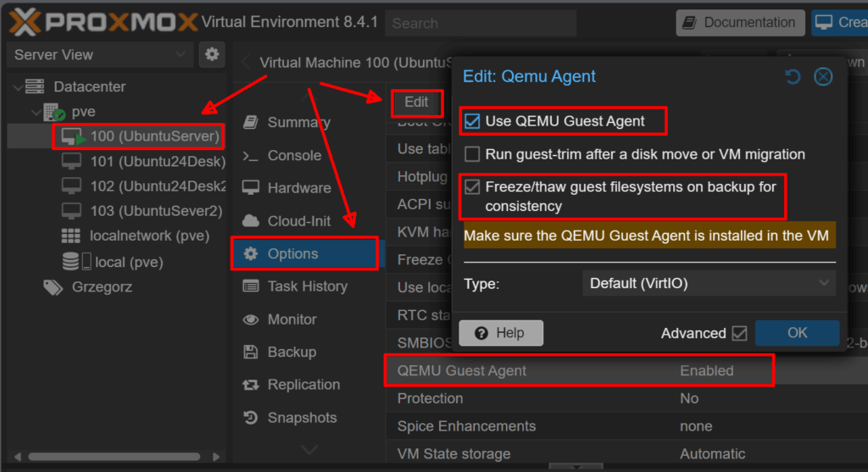Click the Monitor eye icon

251,319
